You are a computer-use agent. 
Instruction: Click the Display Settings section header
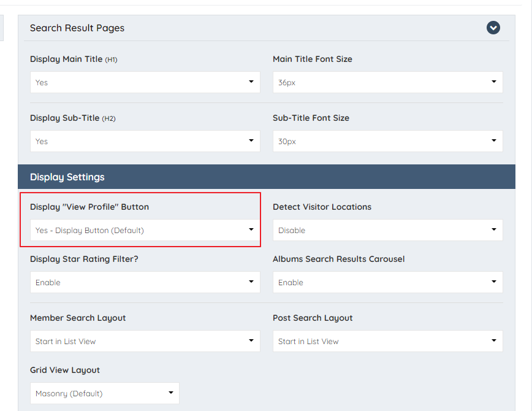(67, 176)
